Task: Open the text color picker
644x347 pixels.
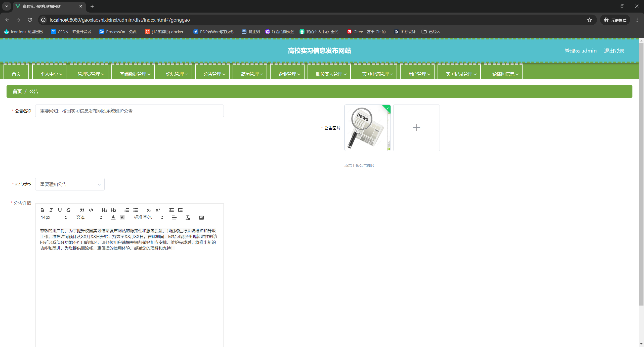Action: [113, 218]
